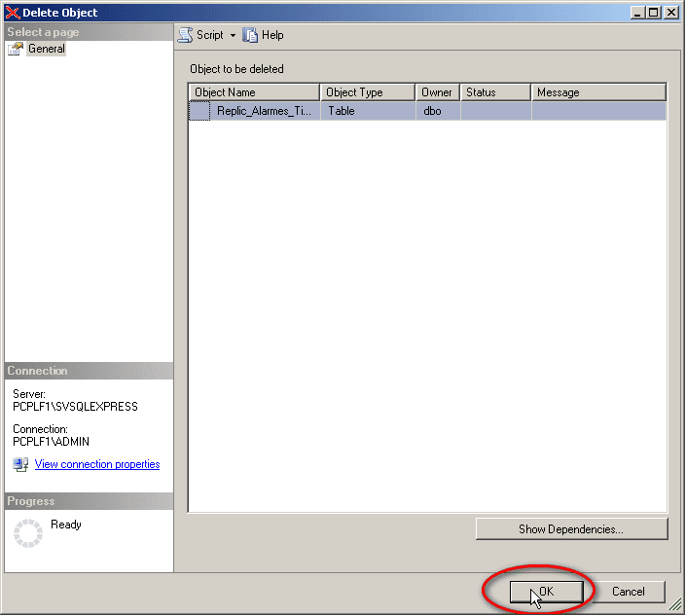Click the Status column header
The width and height of the screenshot is (686, 616).
495,92
